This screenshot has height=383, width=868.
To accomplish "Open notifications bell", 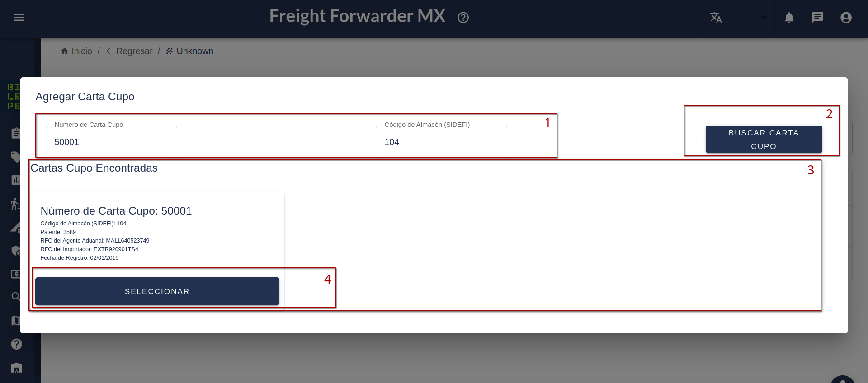I will [x=789, y=18].
